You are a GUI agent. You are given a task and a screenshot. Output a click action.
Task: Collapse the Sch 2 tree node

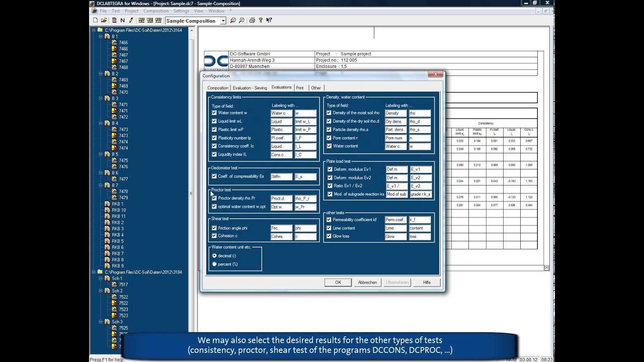pyautogui.click(x=101, y=291)
